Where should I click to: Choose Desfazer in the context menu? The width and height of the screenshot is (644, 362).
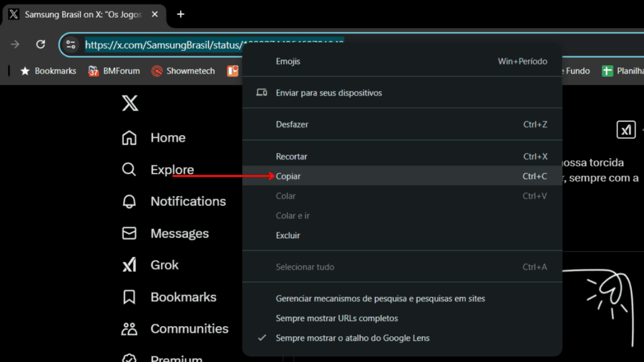point(291,124)
